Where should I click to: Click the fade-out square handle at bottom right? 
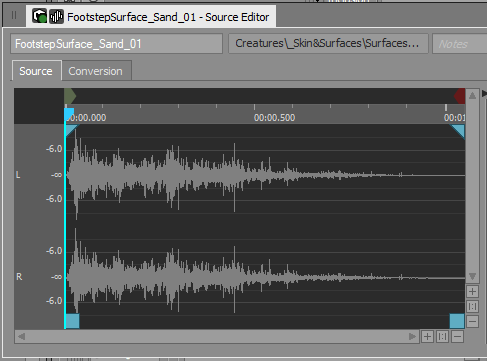pyautogui.click(x=457, y=321)
